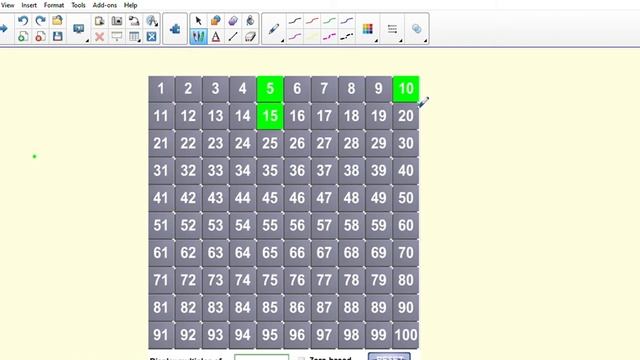Image resolution: width=640 pixels, height=360 pixels.
Task: Click the multiples input field below grid
Action: point(262,357)
